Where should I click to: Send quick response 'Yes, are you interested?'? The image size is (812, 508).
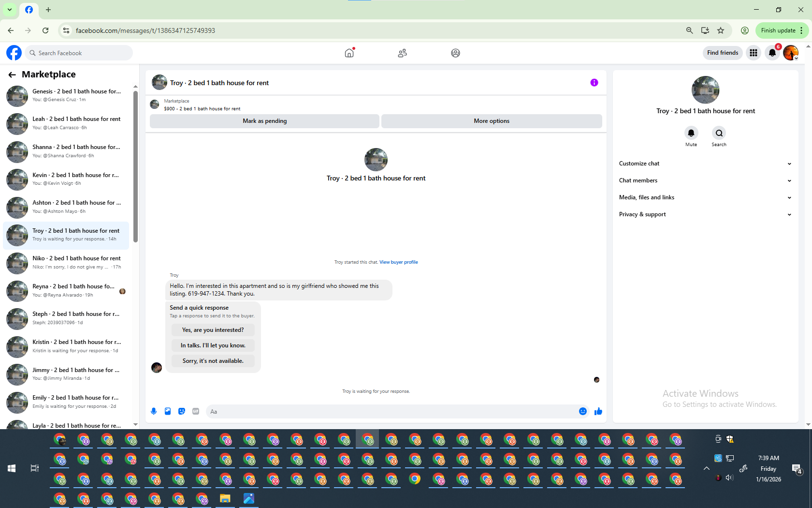(213, 330)
